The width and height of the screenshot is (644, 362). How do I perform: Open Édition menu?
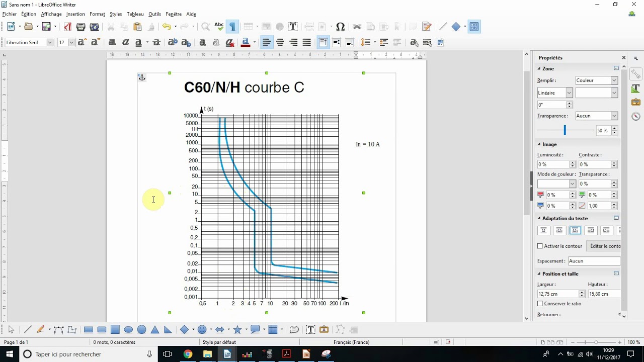[29, 14]
